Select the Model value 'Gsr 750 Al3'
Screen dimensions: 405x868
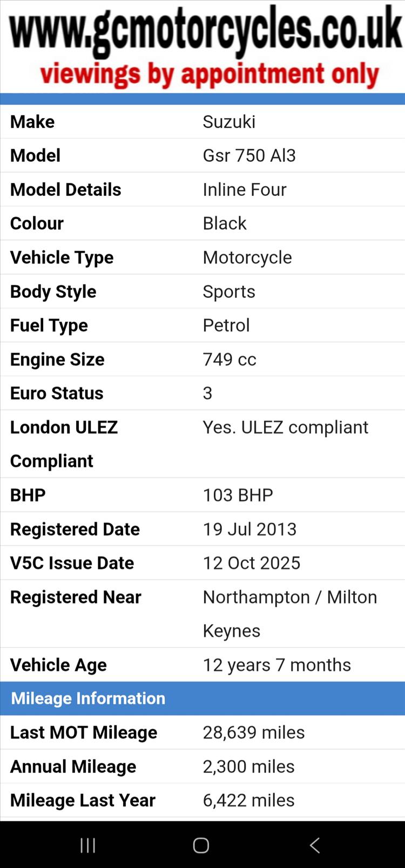click(x=249, y=155)
